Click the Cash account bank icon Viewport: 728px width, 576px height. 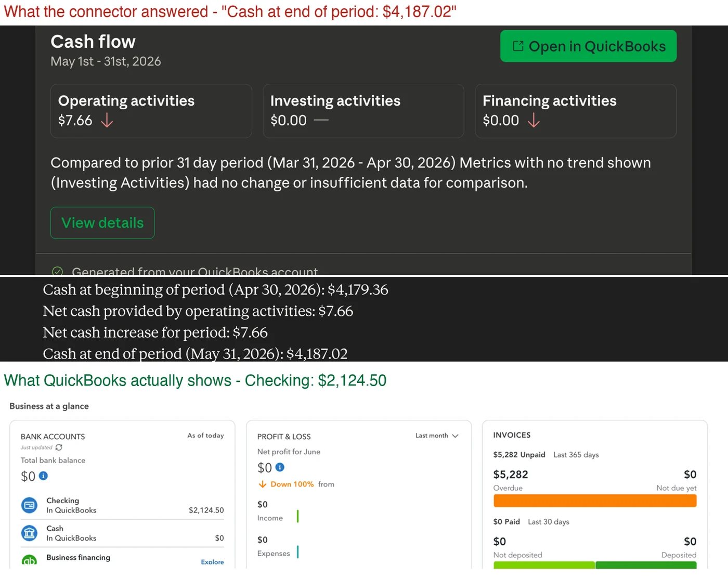coord(29,533)
